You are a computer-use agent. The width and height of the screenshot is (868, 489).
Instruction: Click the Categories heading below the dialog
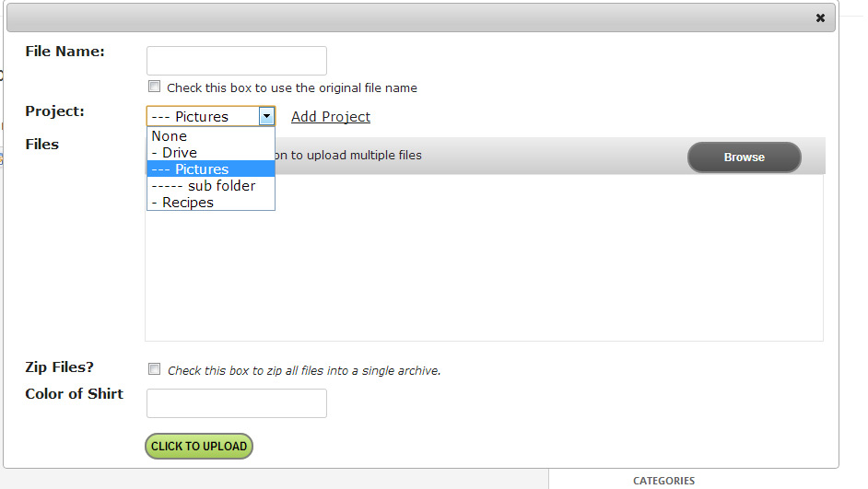(663, 481)
